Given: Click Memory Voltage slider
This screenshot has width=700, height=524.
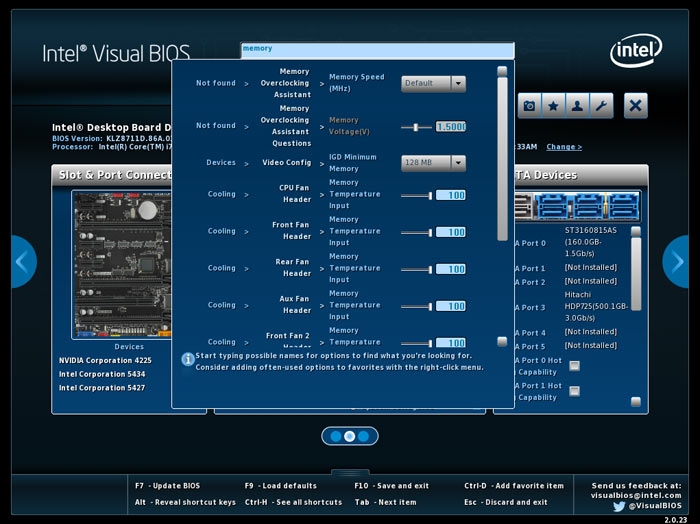Looking at the screenshot, I should pyautogui.click(x=416, y=127).
